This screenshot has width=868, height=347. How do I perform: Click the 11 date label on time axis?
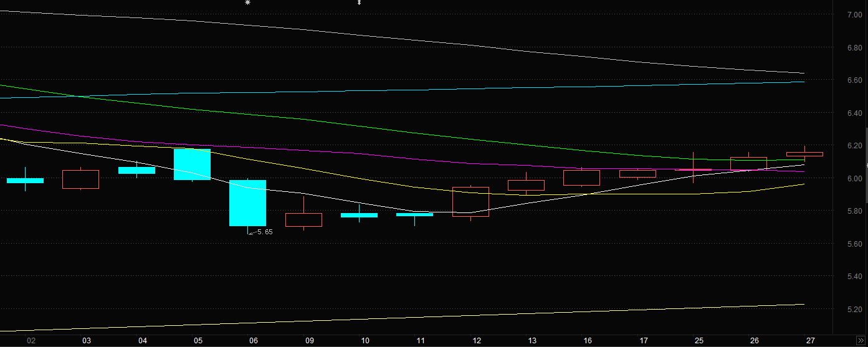point(421,341)
